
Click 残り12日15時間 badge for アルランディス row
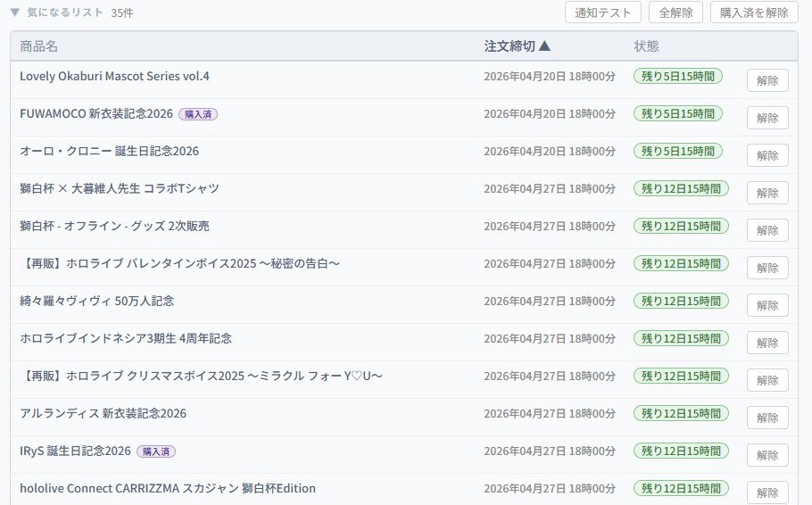click(x=681, y=413)
